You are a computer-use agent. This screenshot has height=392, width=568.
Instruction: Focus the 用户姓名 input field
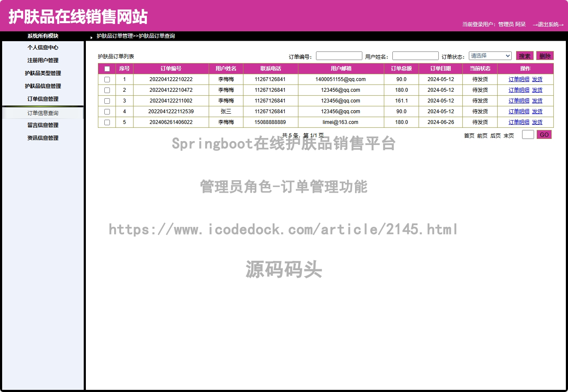click(416, 56)
